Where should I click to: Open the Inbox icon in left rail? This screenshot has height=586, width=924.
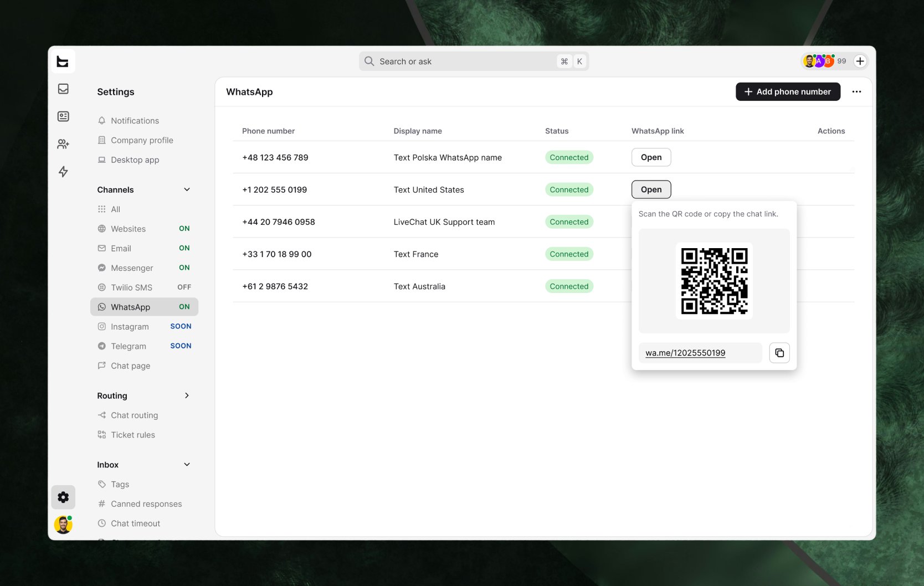click(63, 89)
